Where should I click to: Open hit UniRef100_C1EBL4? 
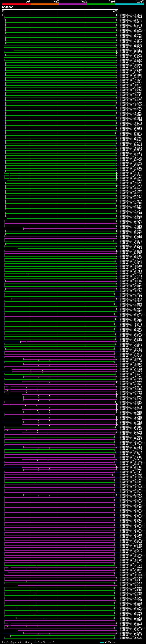pos(131,249)
